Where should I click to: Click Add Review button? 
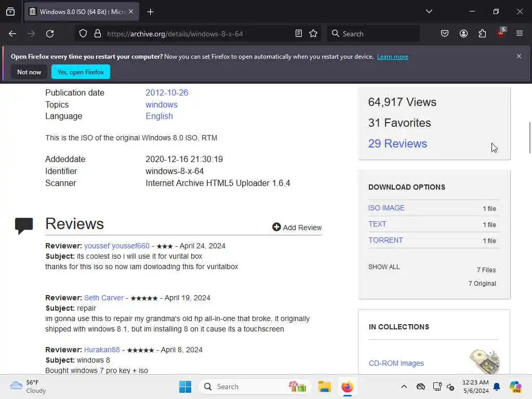297,228
